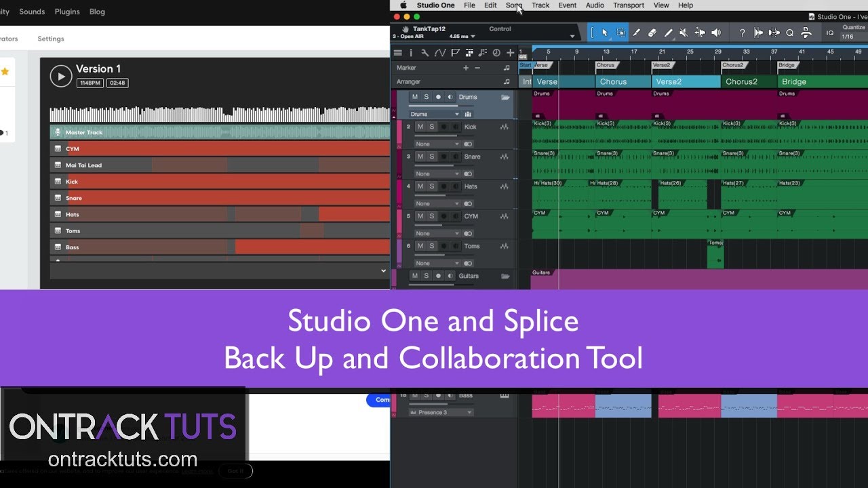Open the tempo track clock icon
868x488 pixels.
click(x=496, y=53)
